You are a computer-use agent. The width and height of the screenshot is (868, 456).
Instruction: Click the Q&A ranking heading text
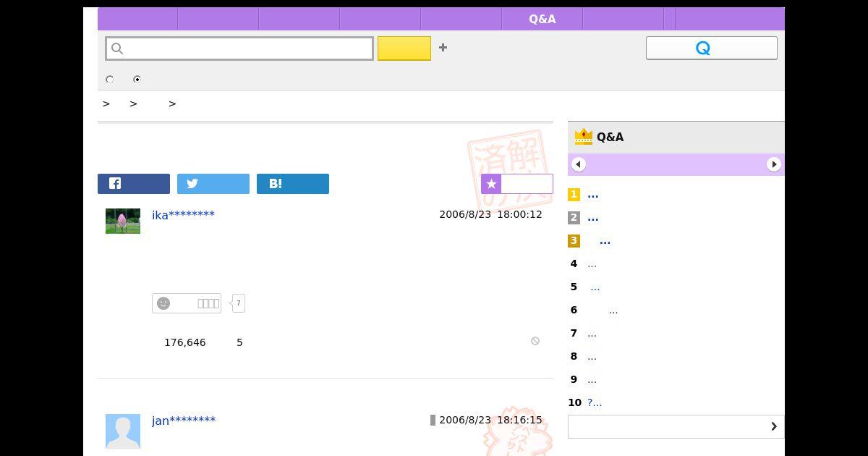(610, 137)
